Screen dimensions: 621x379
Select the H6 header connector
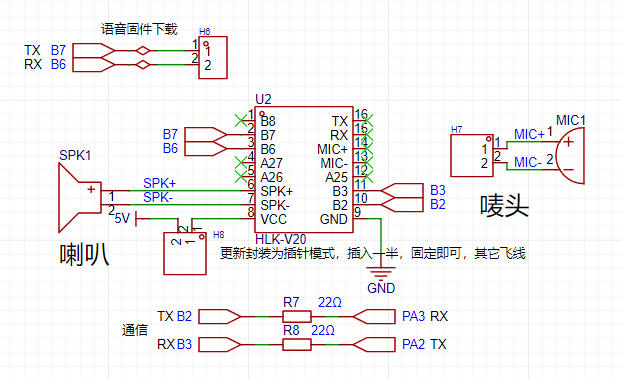click(x=213, y=58)
